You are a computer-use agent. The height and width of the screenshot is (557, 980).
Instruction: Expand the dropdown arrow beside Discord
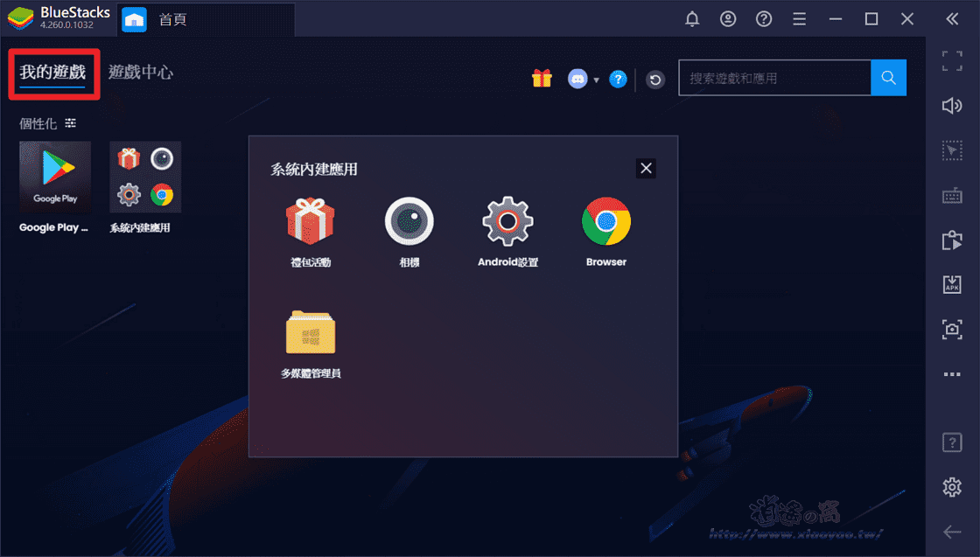[x=596, y=80]
